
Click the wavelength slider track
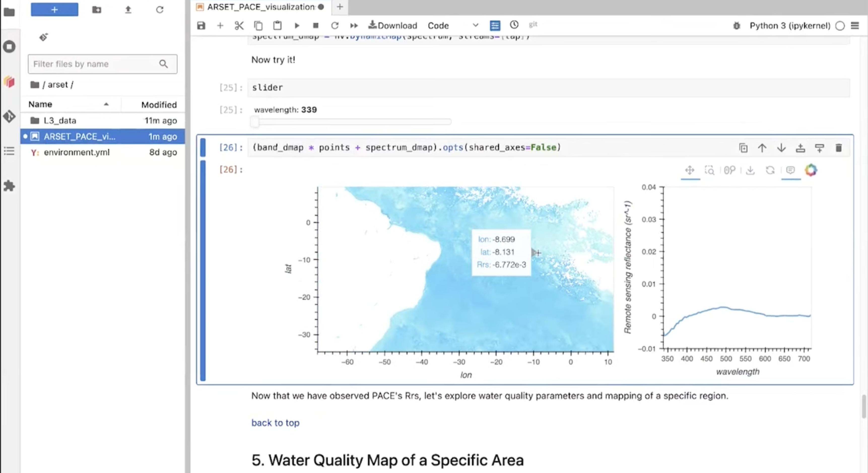[x=350, y=122]
